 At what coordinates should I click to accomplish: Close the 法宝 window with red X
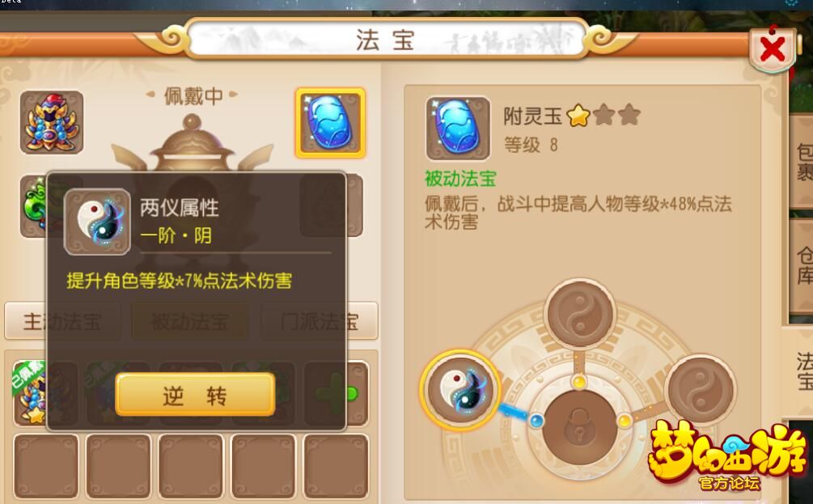pos(772,50)
